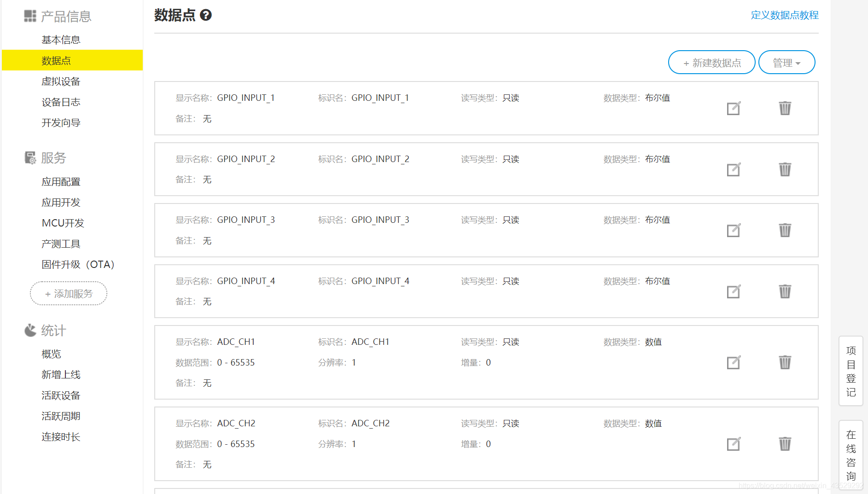Switch to the 基本信息 section
The height and width of the screenshot is (494, 868).
(x=61, y=39)
